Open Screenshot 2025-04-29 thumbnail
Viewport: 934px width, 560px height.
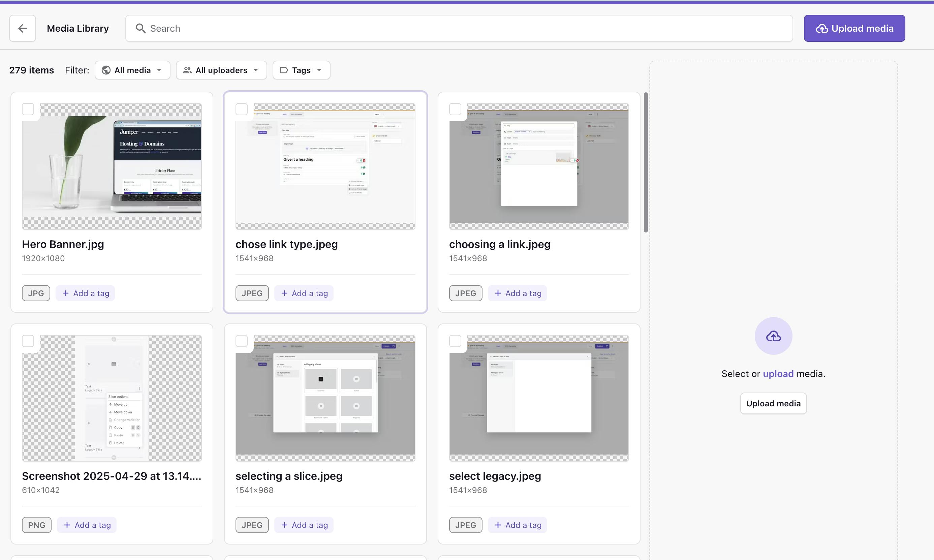point(112,398)
